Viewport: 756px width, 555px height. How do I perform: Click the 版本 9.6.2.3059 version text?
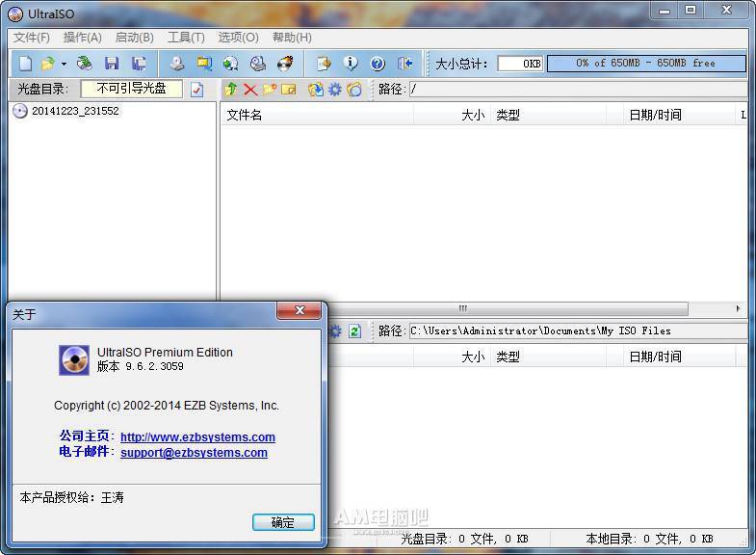[141, 366]
